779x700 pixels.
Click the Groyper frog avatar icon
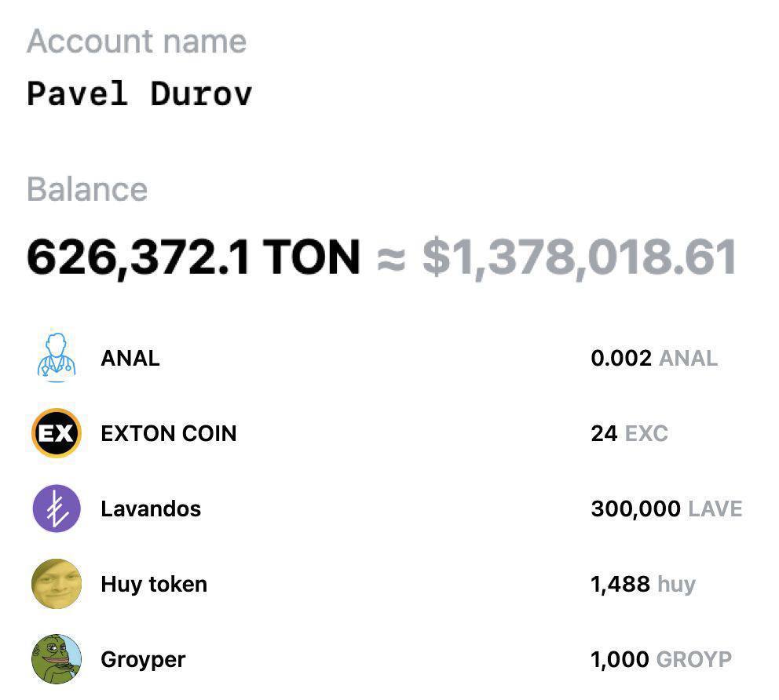[57, 659]
